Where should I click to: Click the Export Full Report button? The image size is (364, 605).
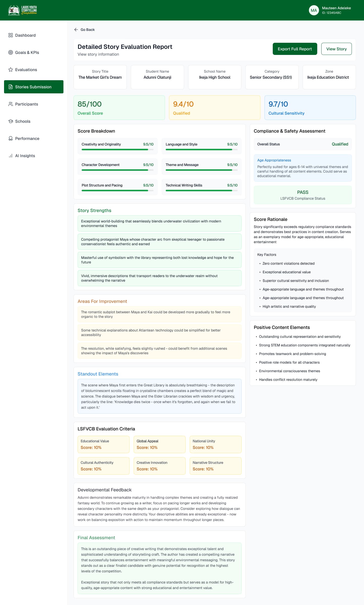[295, 49]
